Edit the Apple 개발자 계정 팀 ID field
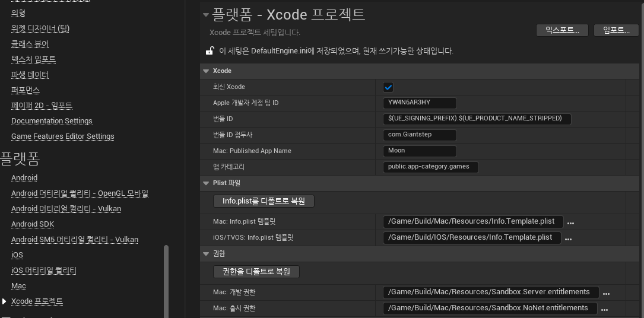 coord(420,103)
